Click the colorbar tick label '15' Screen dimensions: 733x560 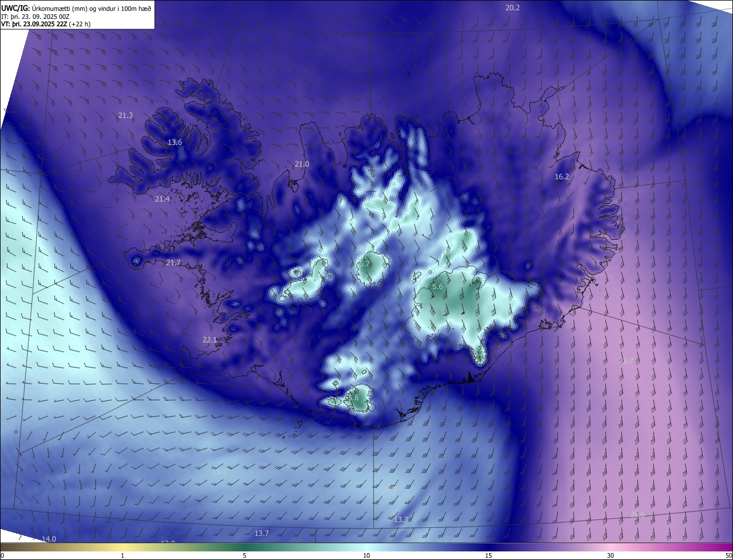click(488, 556)
